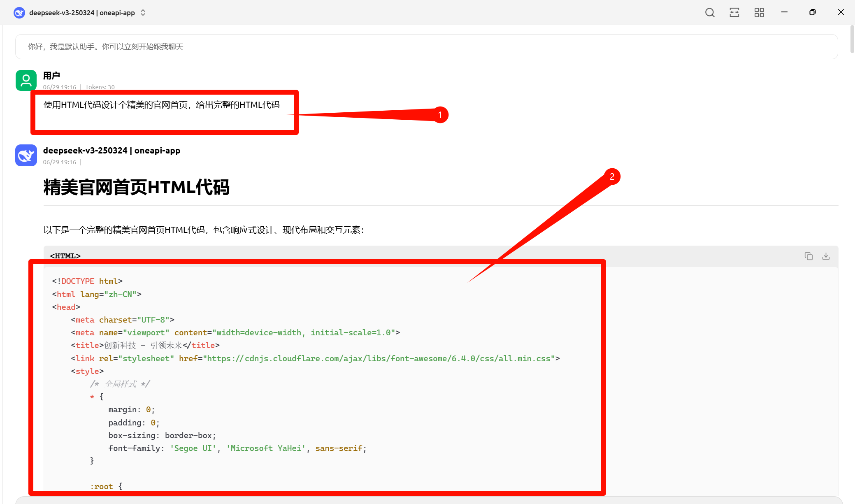Click the meta charset UTF-8 line
Image resolution: width=855 pixels, height=504 pixels.
click(x=123, y=320)
